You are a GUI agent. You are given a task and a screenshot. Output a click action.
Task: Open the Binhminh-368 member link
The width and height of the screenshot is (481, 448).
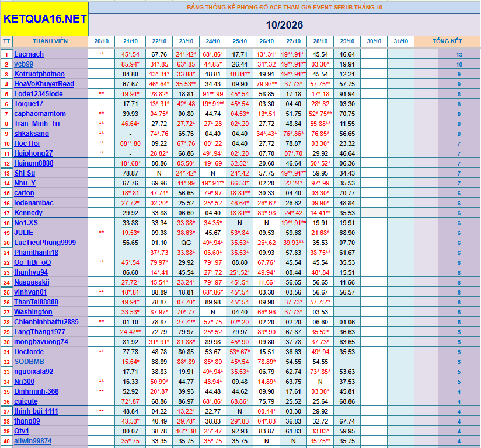[36, 391]
